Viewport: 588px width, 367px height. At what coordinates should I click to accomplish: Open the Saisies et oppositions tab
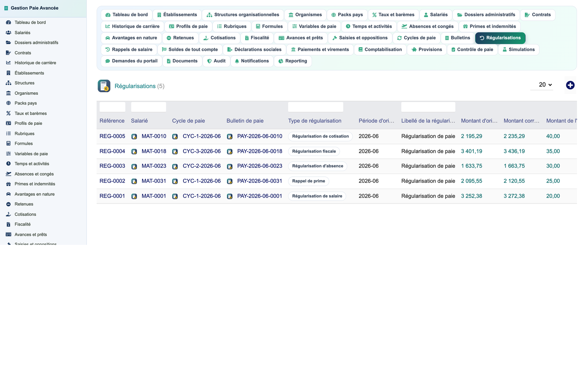coord(360,38)
